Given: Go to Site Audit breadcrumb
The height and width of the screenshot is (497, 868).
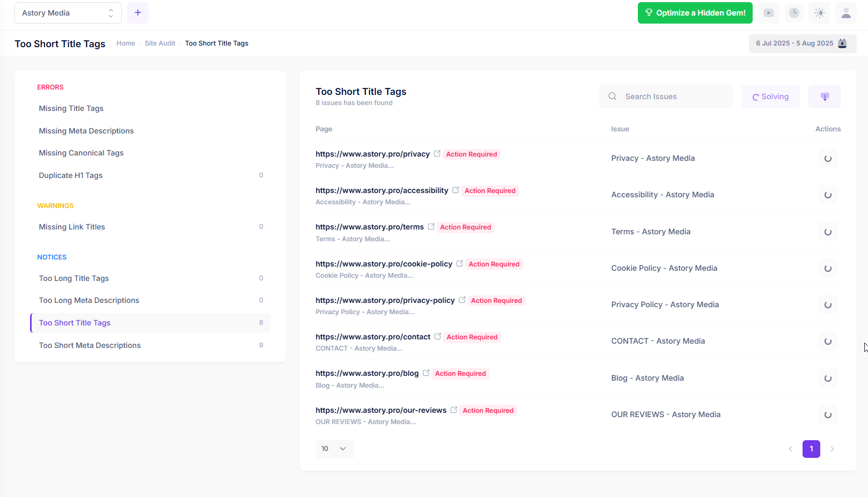Looking at the screenshot, I should pos(160,43).
